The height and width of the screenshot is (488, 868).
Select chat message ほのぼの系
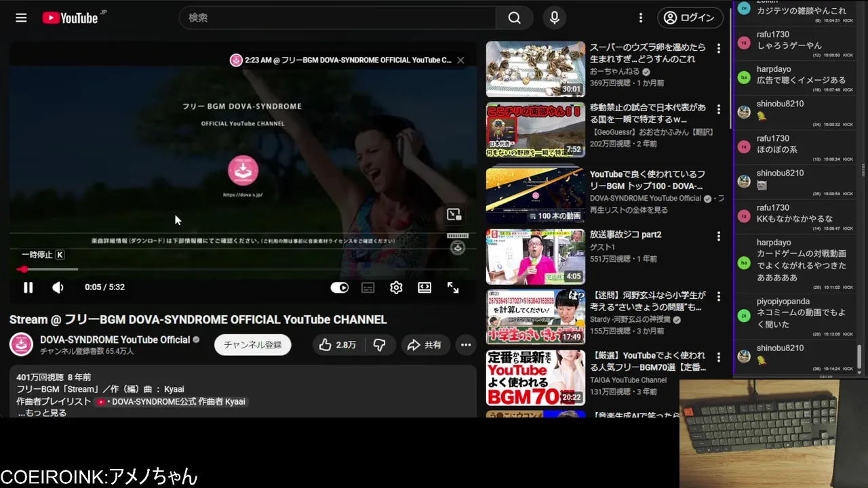click(777, 149)
